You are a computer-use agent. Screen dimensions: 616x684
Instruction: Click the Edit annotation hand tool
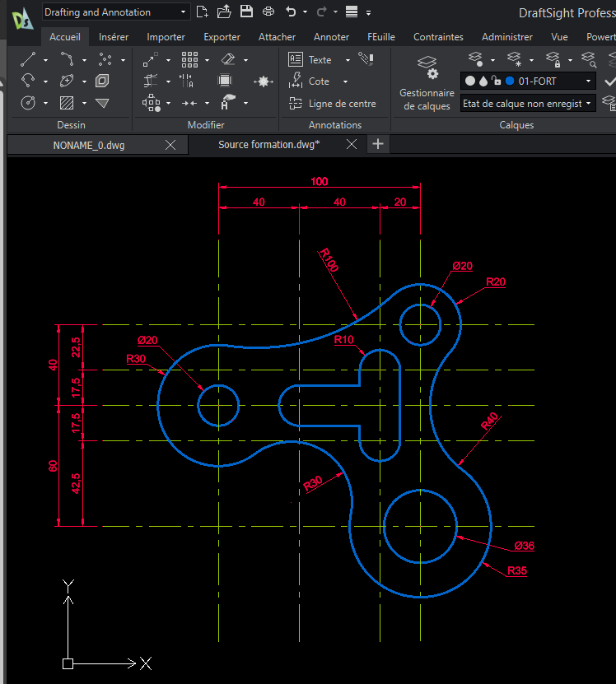(x=228, y=102)
